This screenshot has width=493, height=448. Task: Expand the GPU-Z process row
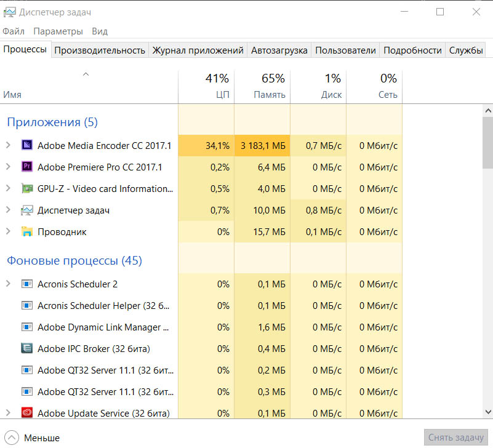[8, 188]
